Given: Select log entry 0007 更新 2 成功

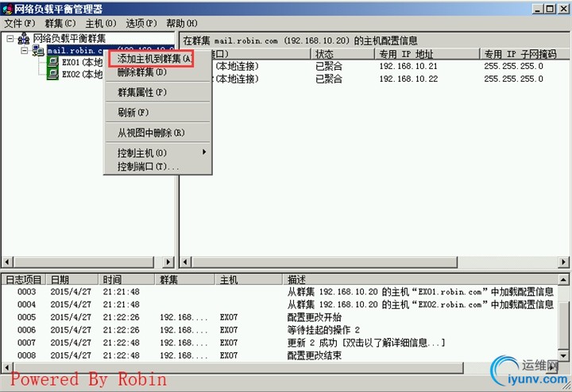Looking at the screenshot, I should (x=280, y=343).
